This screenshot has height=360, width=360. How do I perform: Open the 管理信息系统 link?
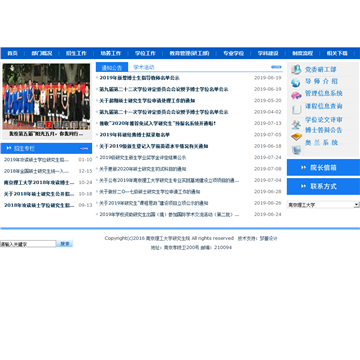pos(324,93)
